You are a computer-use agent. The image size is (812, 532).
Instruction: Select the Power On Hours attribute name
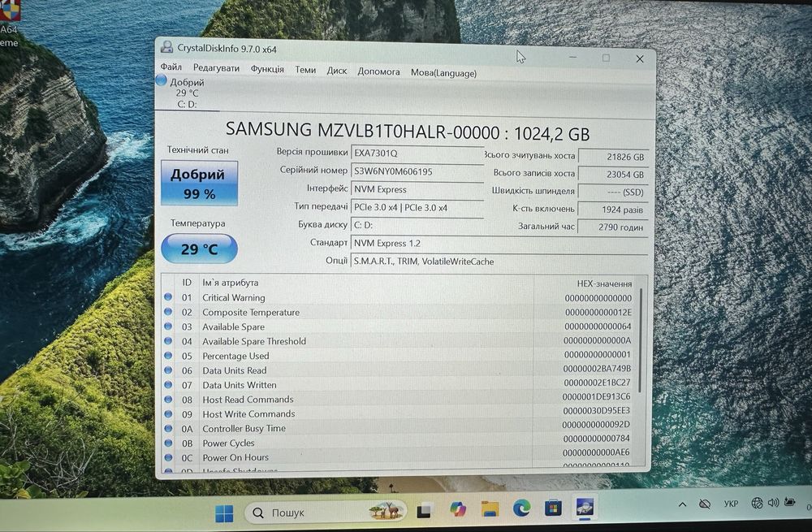click(x=235, y=457)
